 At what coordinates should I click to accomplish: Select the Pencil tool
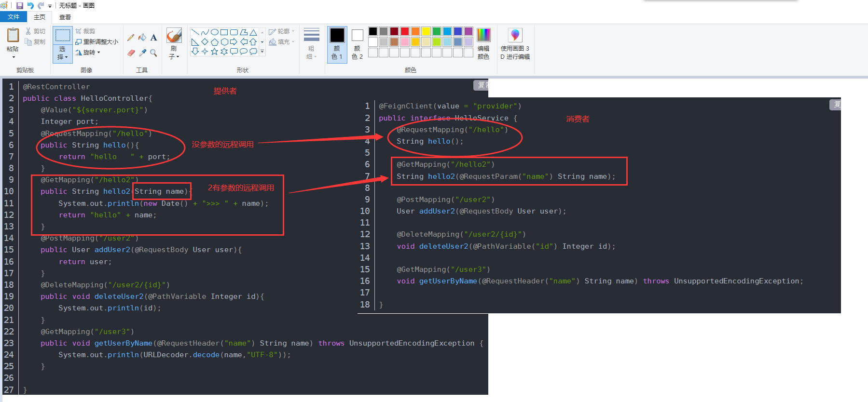131,38
